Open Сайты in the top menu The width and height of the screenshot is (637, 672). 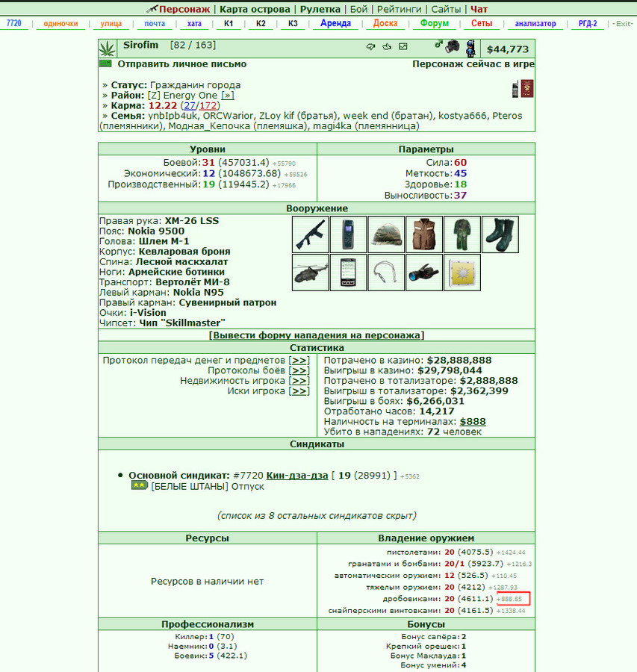446,9
